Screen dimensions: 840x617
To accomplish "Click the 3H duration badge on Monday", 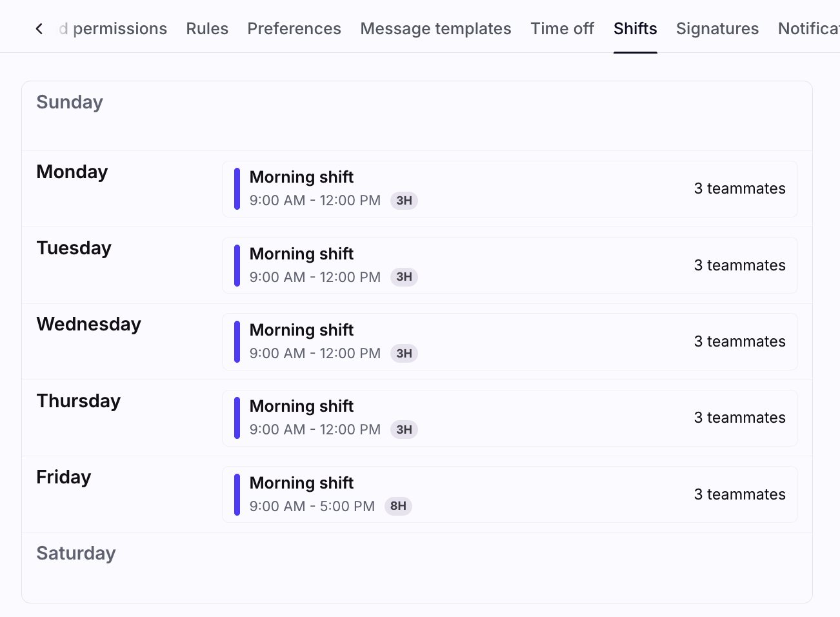I will 404,201.
